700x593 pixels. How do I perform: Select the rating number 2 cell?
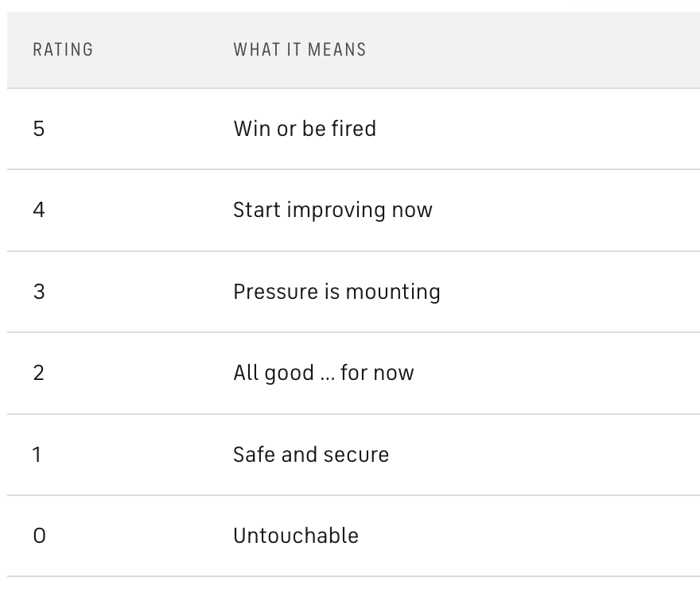tap(39, 373)
